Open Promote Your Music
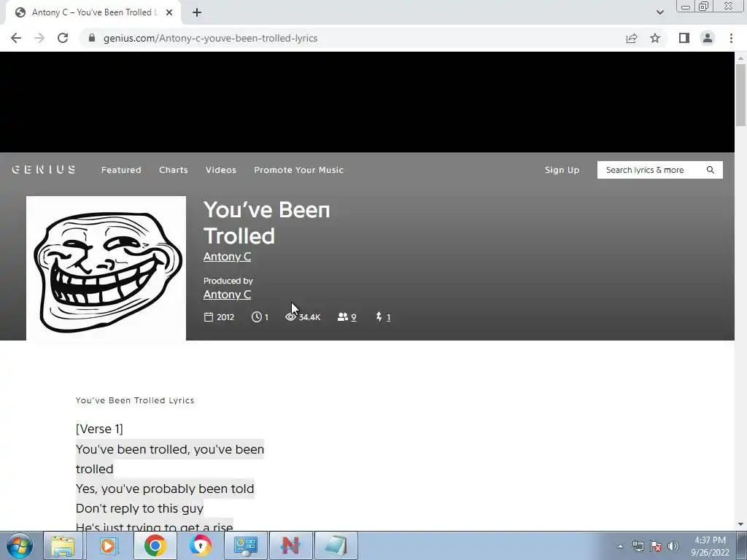Image resolution: width=747 pixels, height=560 pixels. (298, 170)
